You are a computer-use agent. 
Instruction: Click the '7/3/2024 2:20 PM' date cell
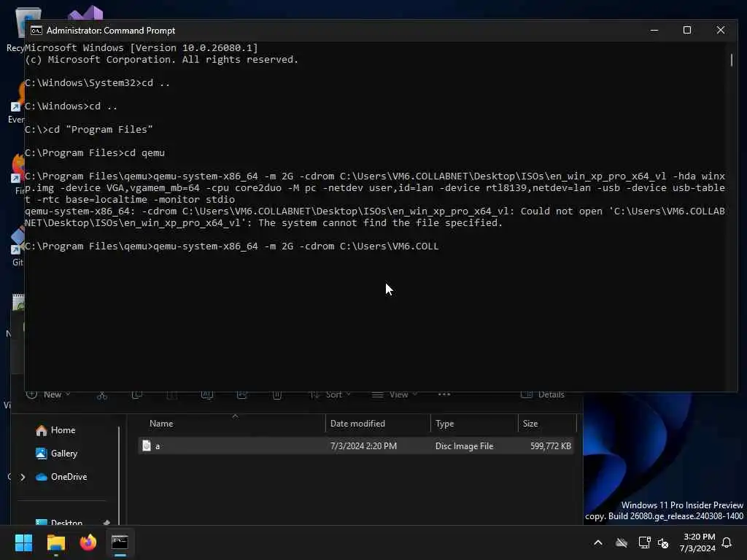point(363,446)
